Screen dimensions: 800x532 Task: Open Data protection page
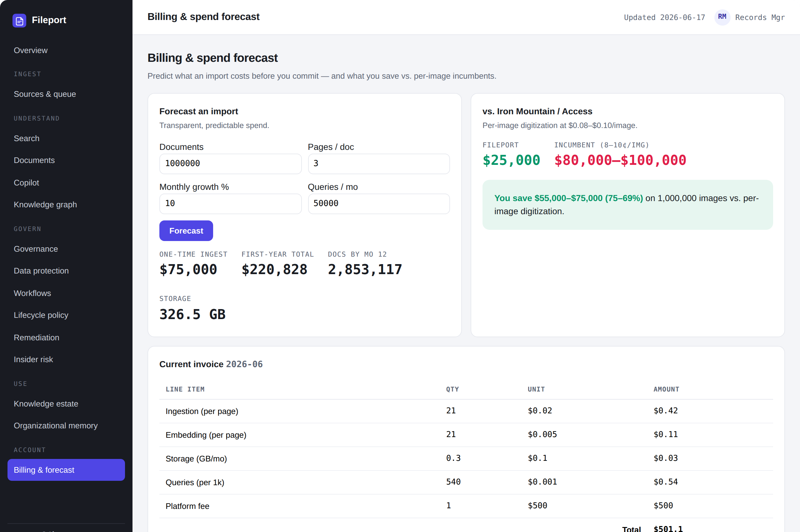[66, 271]
